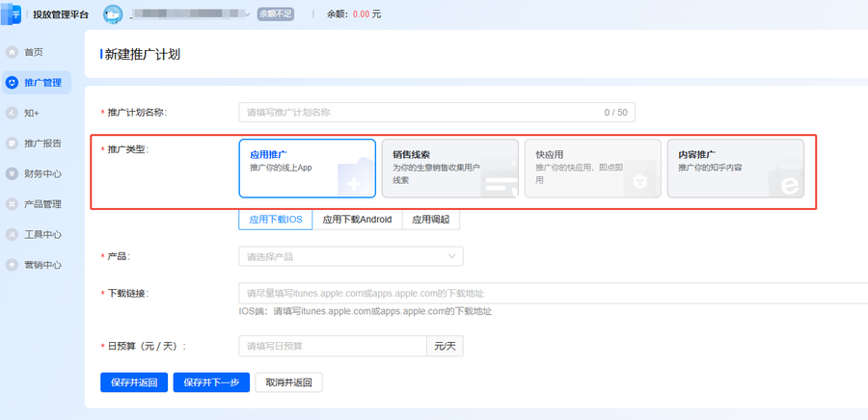This screenshot has width=868, height=420.
Task: Expand the account name dropdown arrow
Action: pyautogui.click(x=248, y=14)
